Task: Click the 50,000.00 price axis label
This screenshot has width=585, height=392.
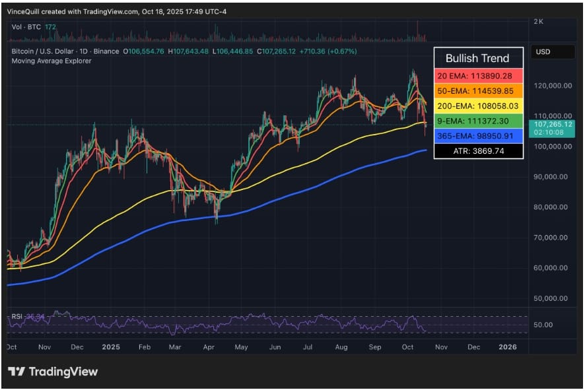Action: 551,298
